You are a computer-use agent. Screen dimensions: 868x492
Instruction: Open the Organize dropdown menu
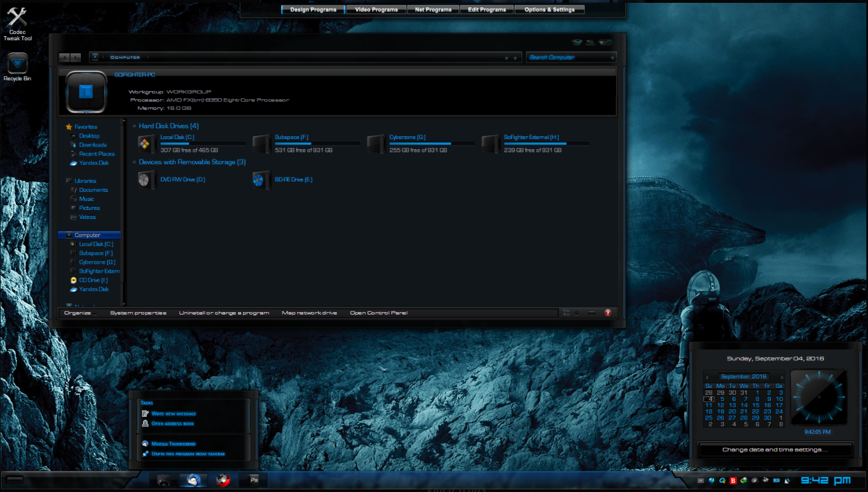tap(79, 313)
